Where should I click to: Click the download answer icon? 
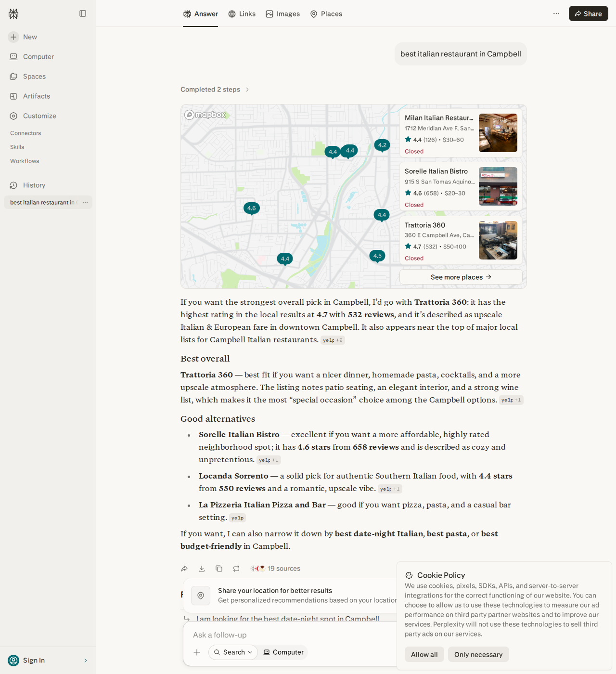202,569
